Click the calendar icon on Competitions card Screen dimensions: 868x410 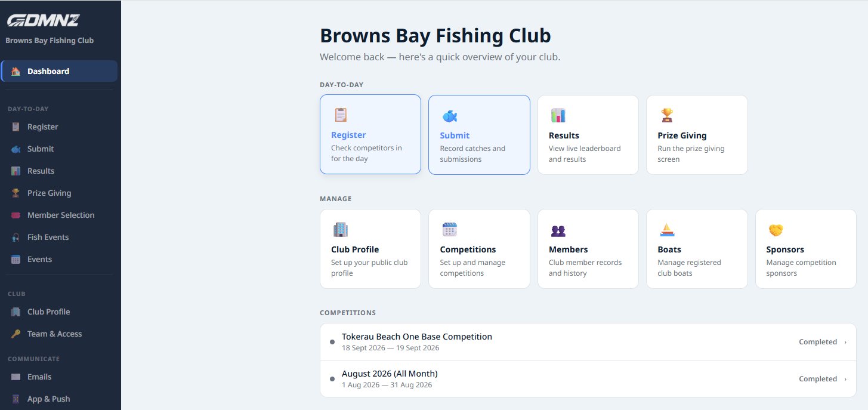pos(449,229)
